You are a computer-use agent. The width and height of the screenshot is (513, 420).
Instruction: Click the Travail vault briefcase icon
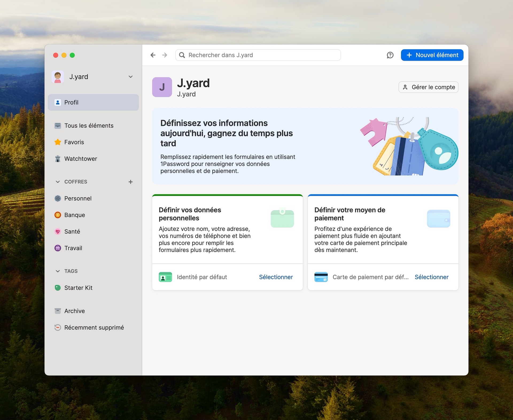(58, 248)
